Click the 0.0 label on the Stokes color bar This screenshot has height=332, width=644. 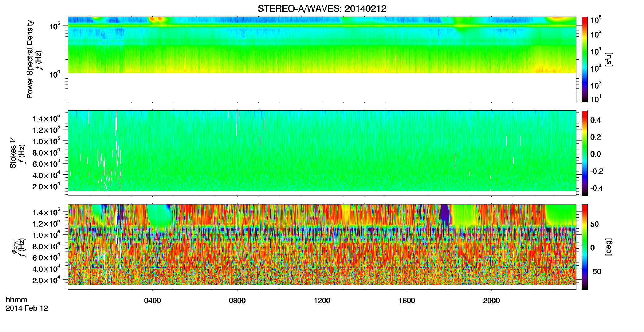point(595,154)
